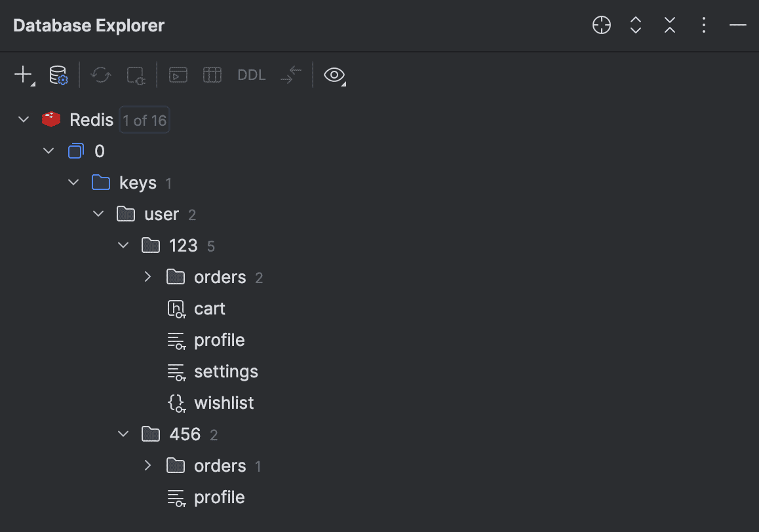Toggle the eye view options button
The height and width of the screenshot is (532, 759).
(x=334, y=75)
